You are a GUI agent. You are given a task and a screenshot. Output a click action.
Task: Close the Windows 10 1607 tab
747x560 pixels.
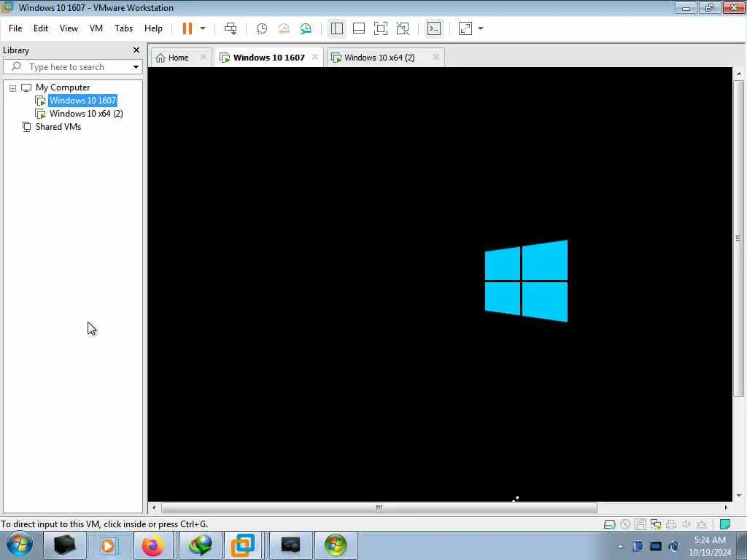[x=315, y=57]
